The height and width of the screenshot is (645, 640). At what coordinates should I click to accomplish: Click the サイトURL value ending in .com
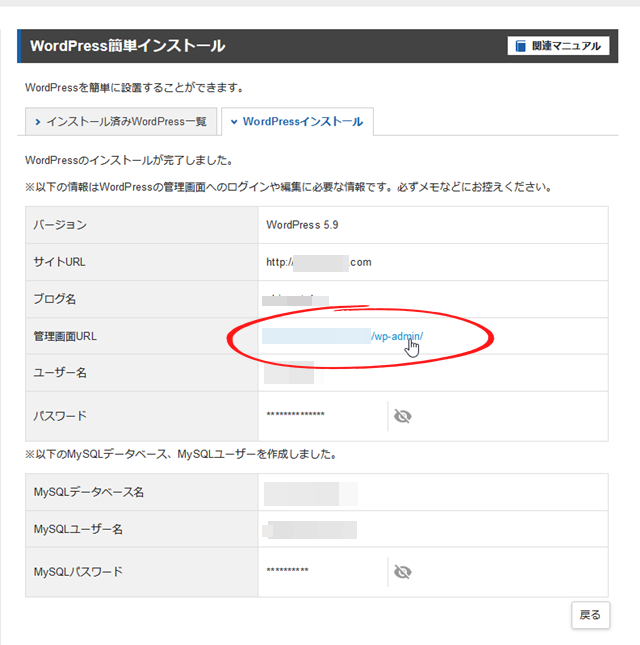(319, 262)
